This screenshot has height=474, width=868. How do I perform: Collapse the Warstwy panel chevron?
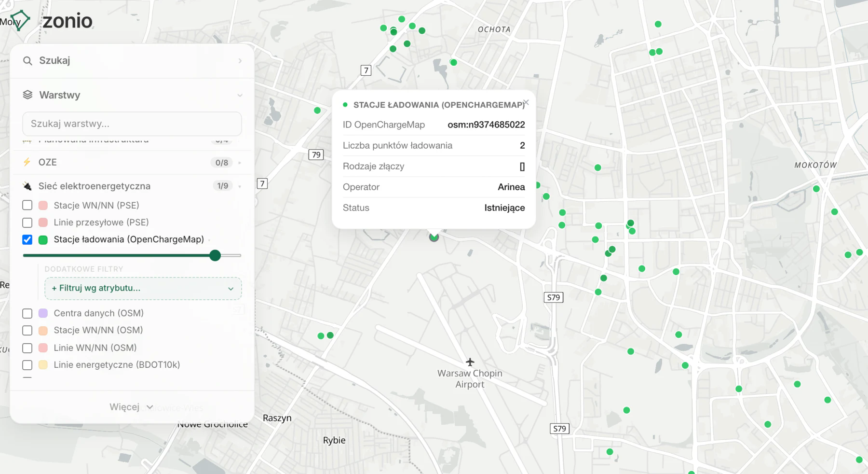[x=240, y=96]
